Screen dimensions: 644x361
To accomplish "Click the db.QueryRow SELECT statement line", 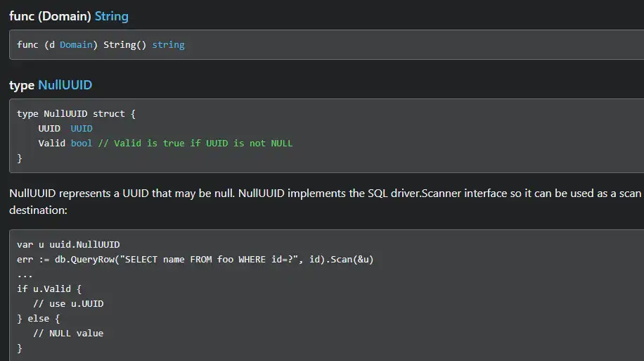I will 195,259.
